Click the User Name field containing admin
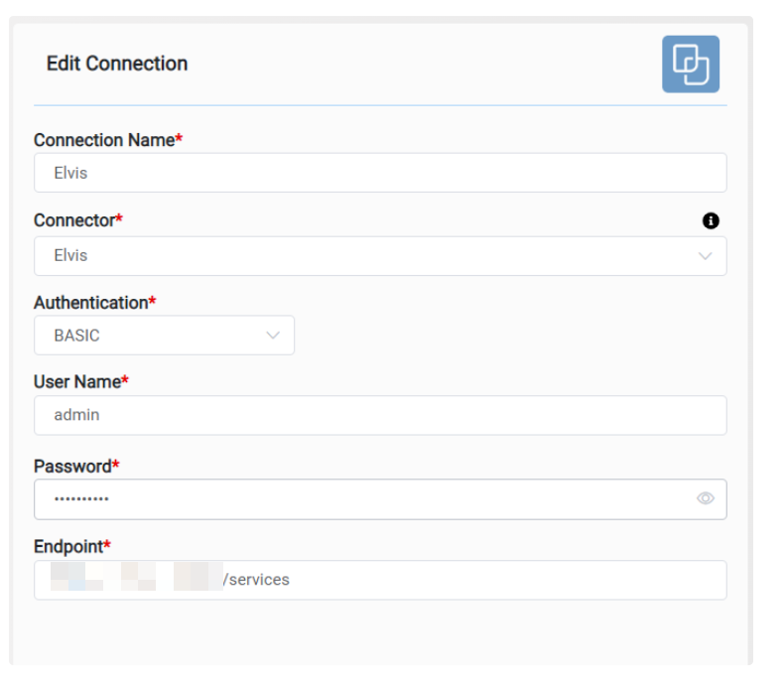The height and width of the screenshot is (691, 784). pos(380,415)
